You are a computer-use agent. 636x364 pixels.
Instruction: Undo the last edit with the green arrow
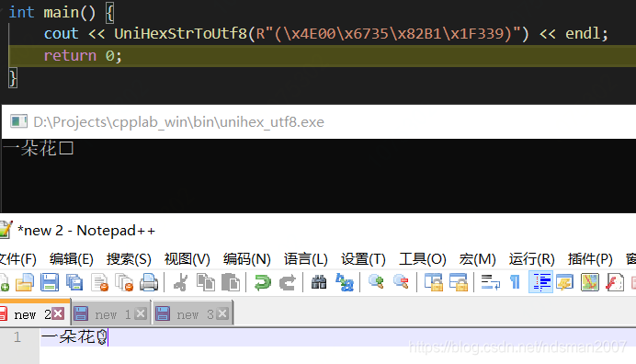[x=263, y=282]
